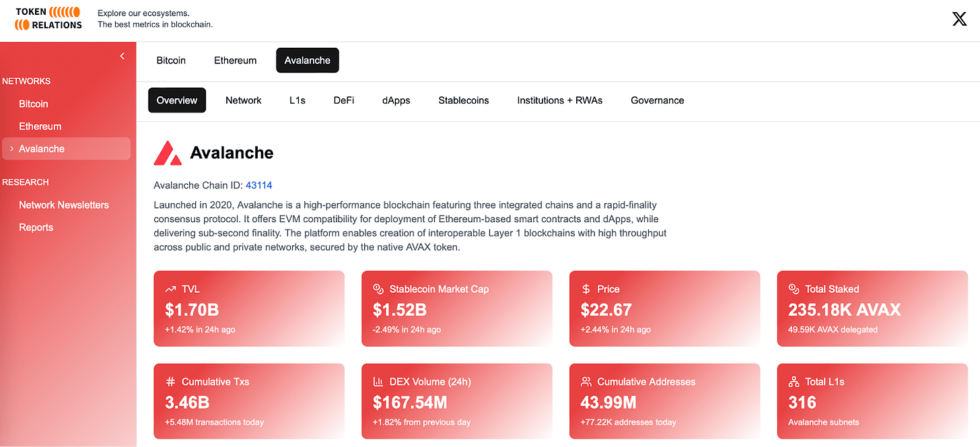Click the Avalanche red triangle logo
This screenshot has width=980, height=447.
(x=168, y=153)
